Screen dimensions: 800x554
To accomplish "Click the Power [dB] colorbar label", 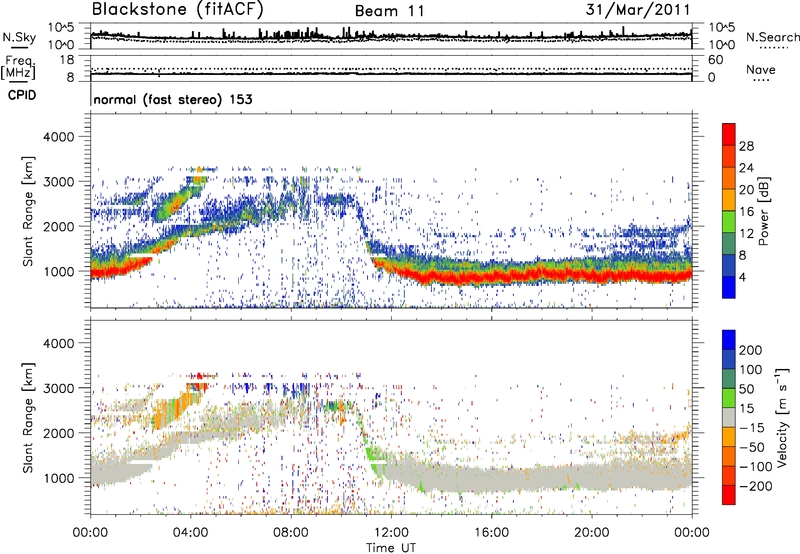I will point(763,211).
